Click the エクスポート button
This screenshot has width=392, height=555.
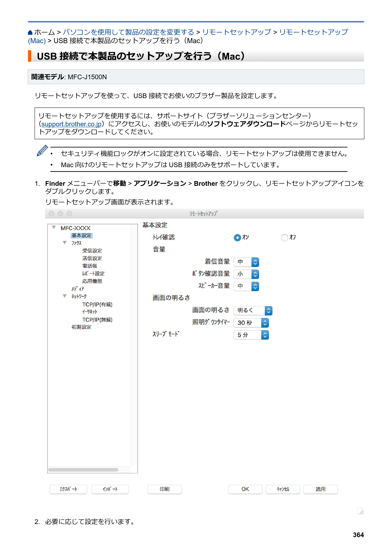68,489
